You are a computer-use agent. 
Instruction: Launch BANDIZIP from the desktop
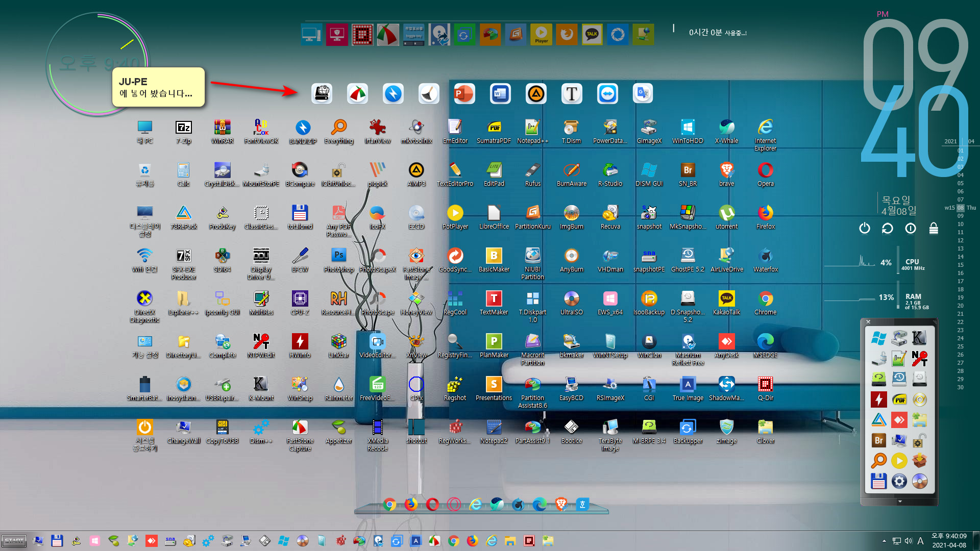point(303,132)
